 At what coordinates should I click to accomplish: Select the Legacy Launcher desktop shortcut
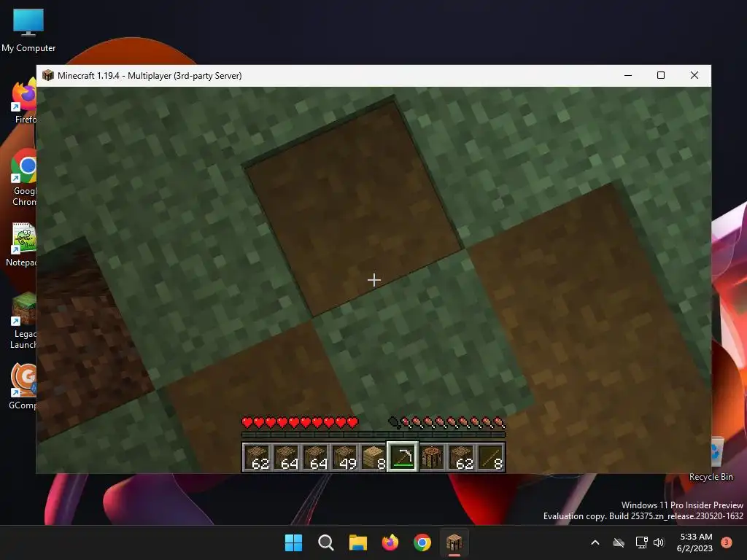pyautogui.click(x=23, y=321)
